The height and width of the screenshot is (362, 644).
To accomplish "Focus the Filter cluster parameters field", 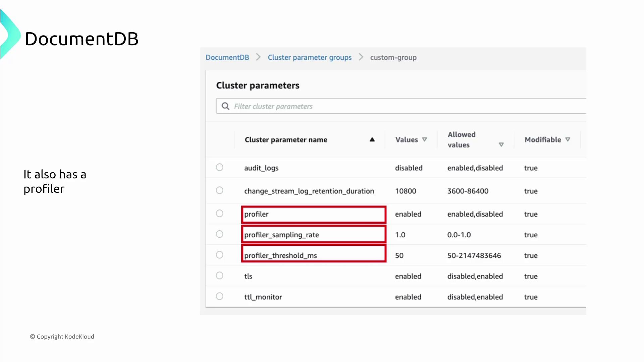I will [x=402, y=106].
